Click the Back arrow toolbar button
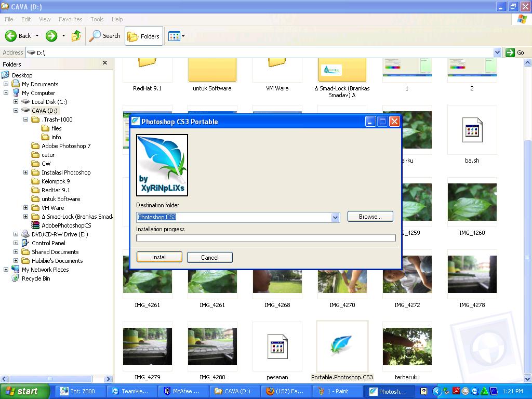Viewport: 532px width, 399px height. [x=18, y=36]
